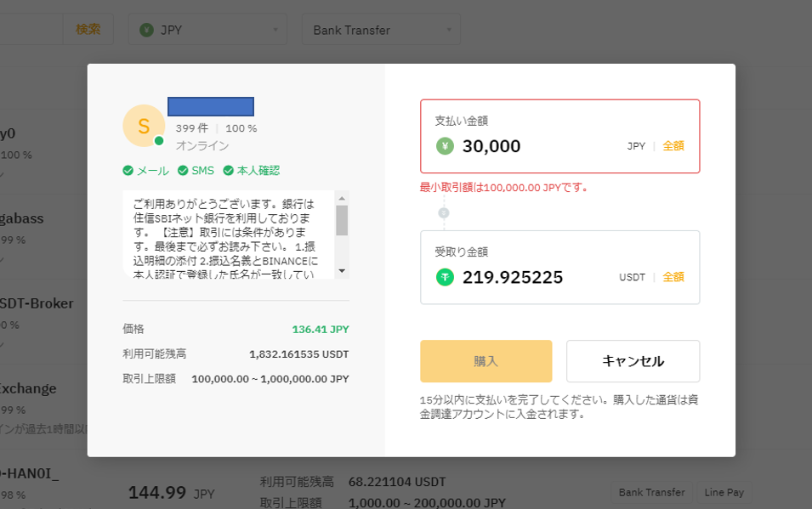Screen dimensions: 812x509
Task: Click the swap icon between amount fields
Action: coord(443,212)
